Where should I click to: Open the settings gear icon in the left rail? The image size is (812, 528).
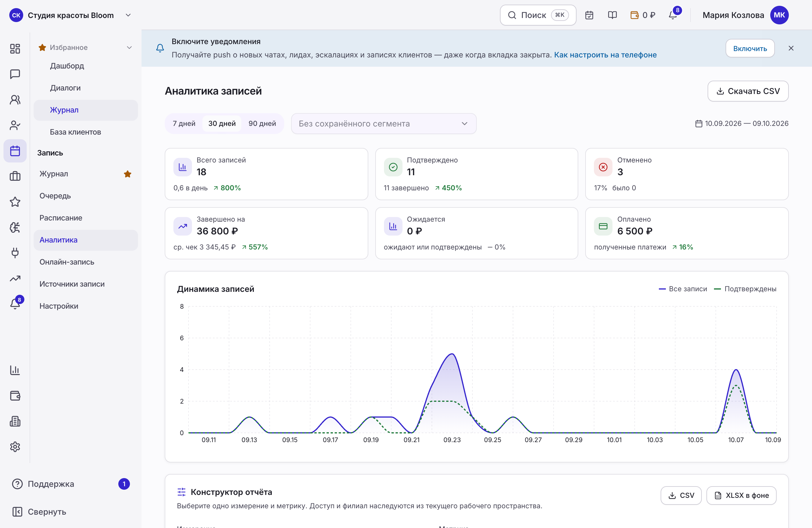tap(15, 447)
